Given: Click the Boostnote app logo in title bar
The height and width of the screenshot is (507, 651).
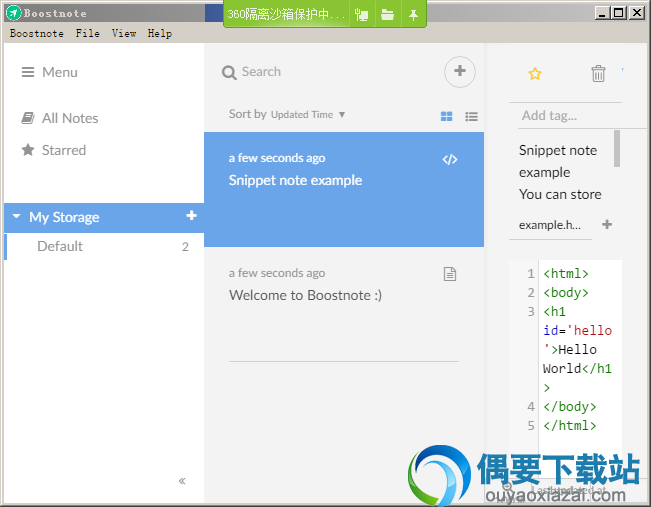Looking at the screenshot, I should point(14,13).
